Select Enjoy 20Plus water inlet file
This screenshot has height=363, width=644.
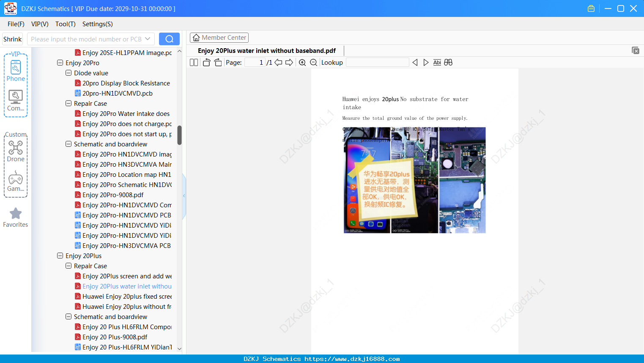[x=123, y=286]
